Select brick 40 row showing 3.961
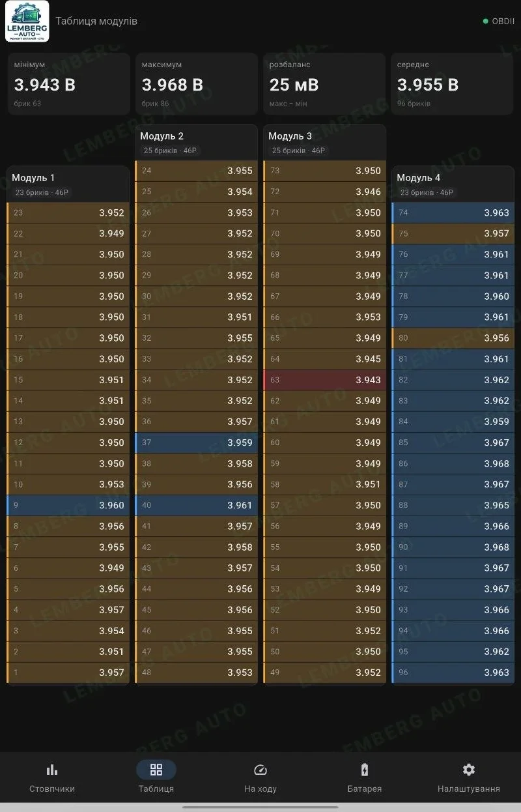The image size is (521, 812). (197, 505)
